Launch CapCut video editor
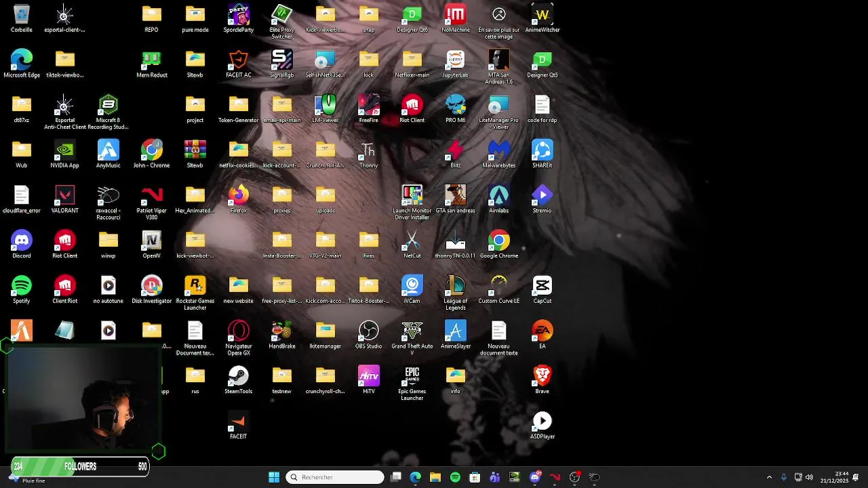This screenshot has height=488, width=868. coord(542,290)
